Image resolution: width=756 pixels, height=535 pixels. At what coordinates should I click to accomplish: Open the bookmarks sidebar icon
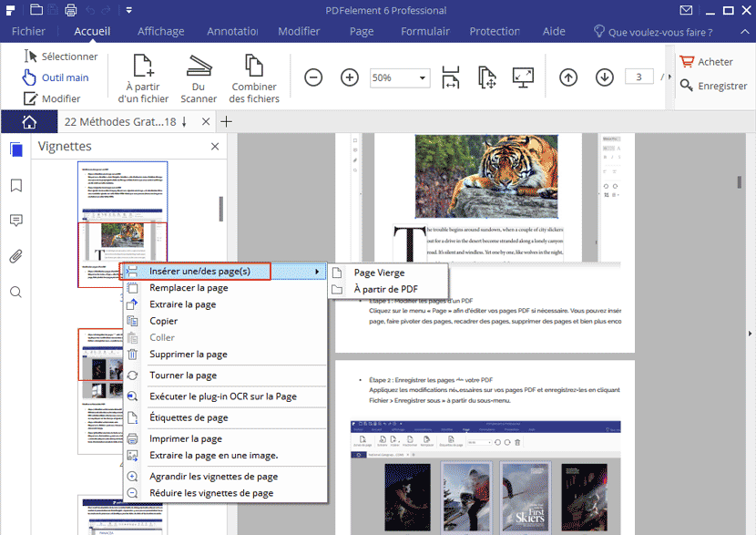[x=15, y=185]
